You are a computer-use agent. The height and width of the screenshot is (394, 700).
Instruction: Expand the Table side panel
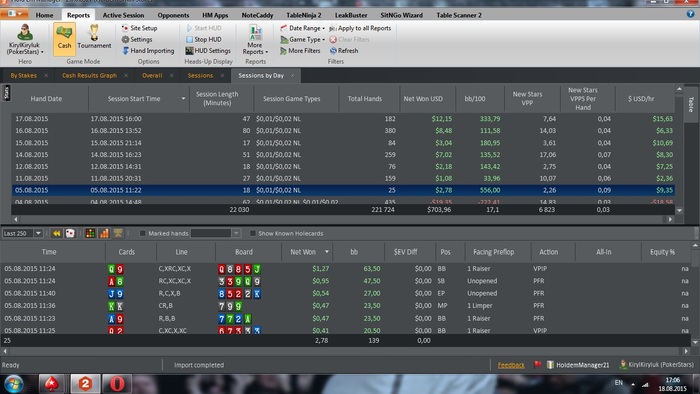[x=691, y=104]
